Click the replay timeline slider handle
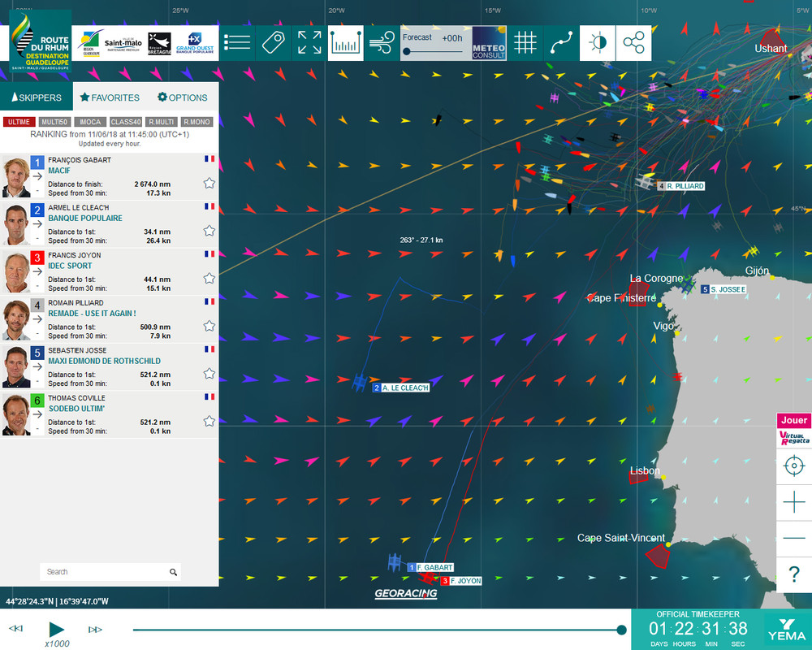The width and height of the screenshot is (812, 650). [x=621, y=630]
